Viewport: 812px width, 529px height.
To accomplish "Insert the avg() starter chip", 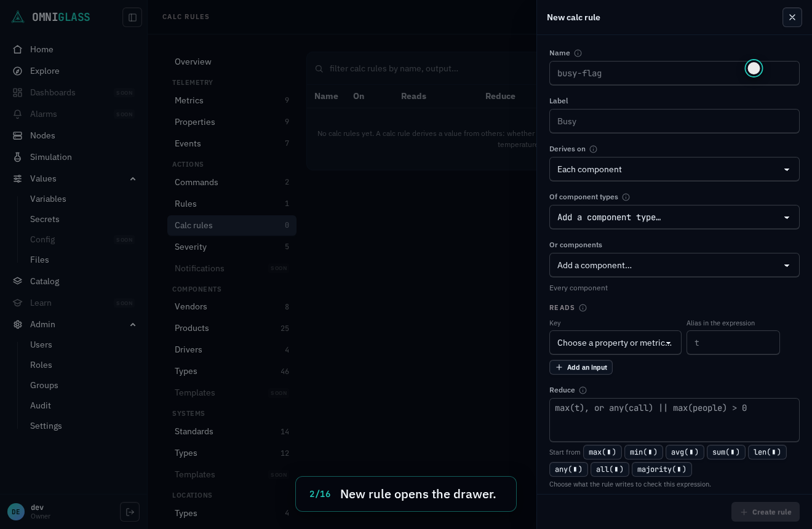I will coord(685,452).
